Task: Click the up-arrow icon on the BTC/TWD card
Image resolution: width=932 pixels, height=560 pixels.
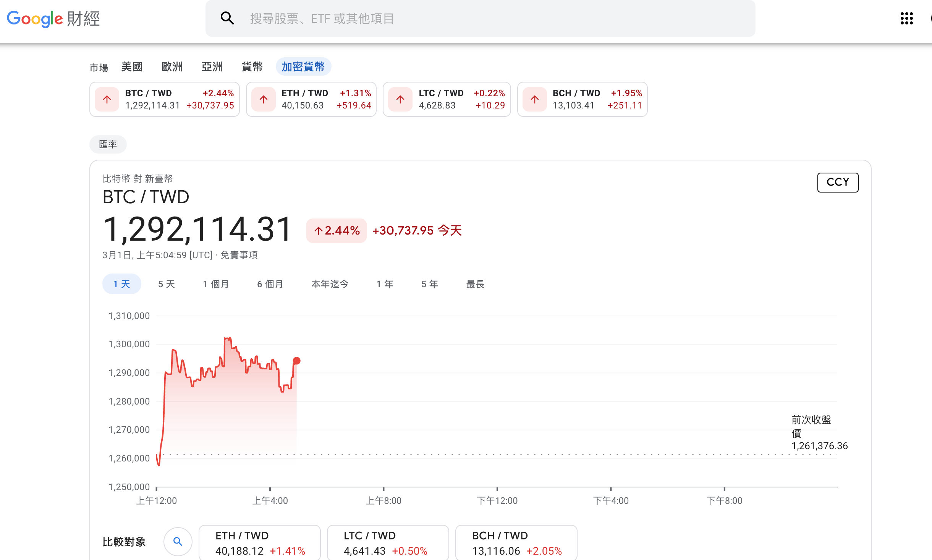Action: (x=107, y=99)
